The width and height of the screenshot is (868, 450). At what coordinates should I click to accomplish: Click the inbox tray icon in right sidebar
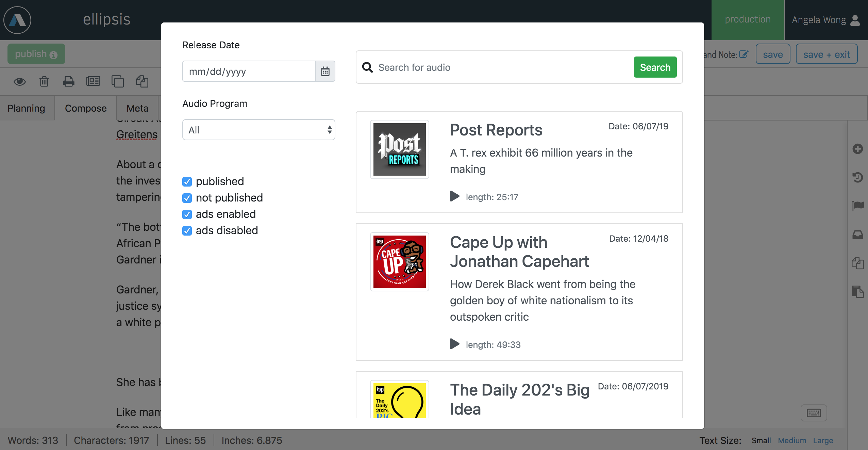click(858, 235)
